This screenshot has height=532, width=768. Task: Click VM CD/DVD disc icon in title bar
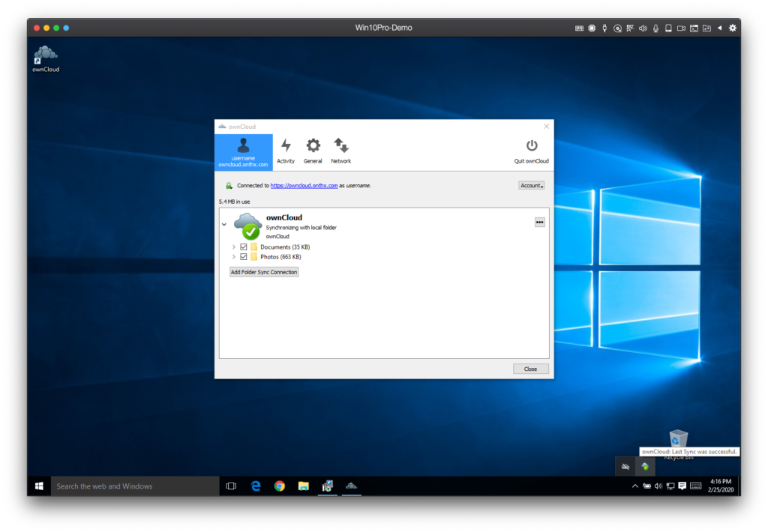(x=618, y=28)
